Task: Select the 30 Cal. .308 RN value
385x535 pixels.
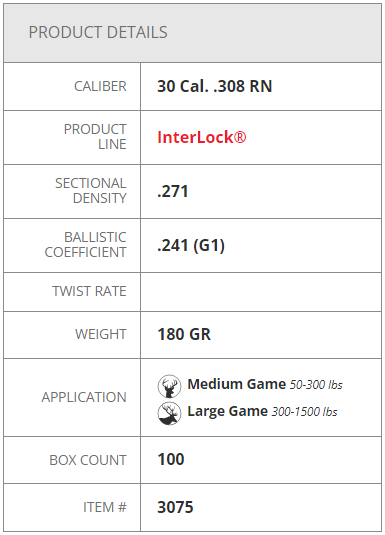Action: [x=214, y=86]
